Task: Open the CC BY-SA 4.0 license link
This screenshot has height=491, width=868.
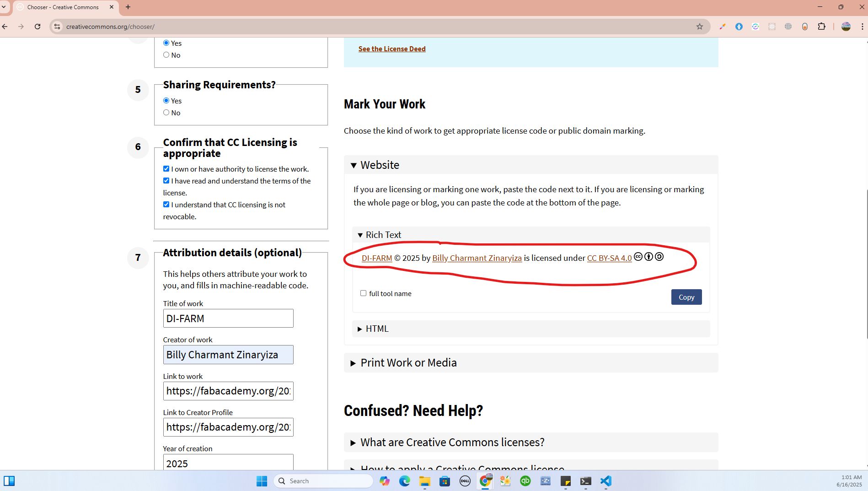Action: point(609,258)
